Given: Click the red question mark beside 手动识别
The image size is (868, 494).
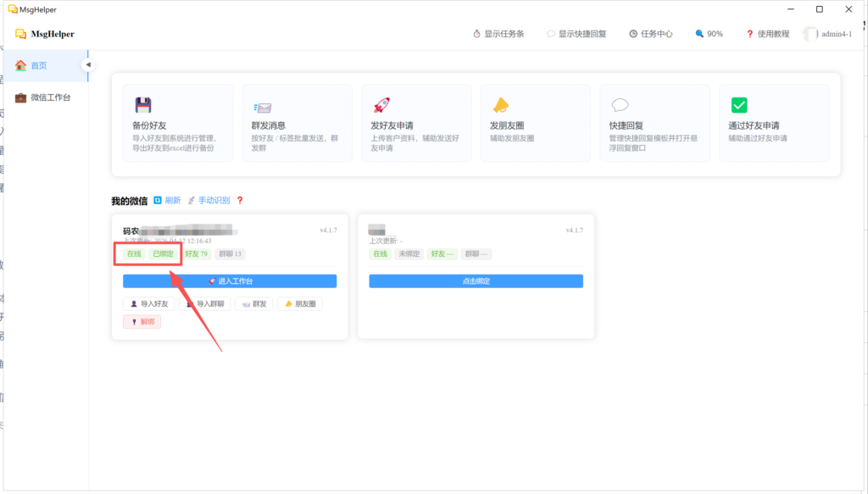Looking at the screenshot, I should (240, 201).
